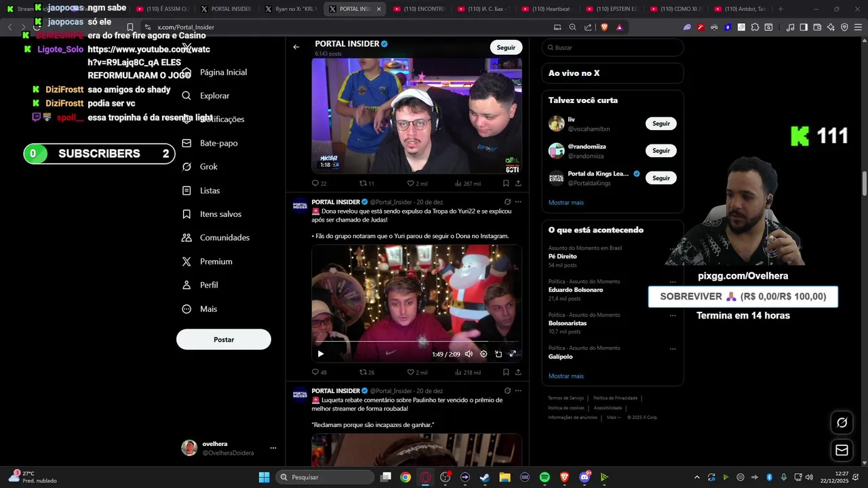Share the Dona post

pos(518,372)
